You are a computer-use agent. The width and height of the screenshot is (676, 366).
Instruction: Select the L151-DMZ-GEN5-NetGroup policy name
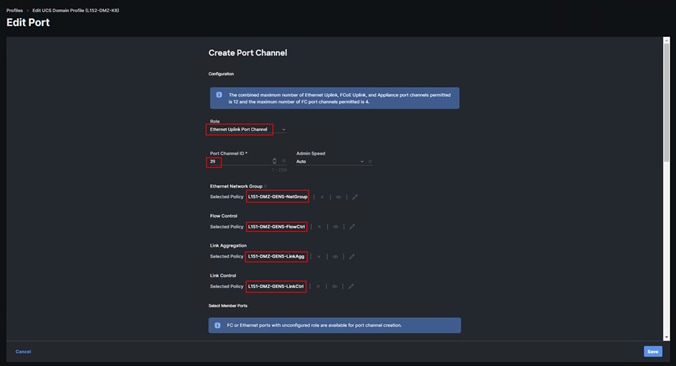(x=278, y=197)
